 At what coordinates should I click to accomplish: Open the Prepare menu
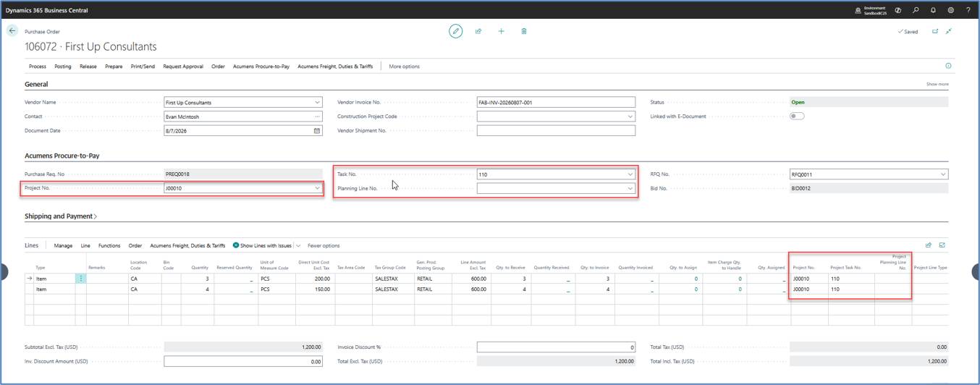(114, 66)
